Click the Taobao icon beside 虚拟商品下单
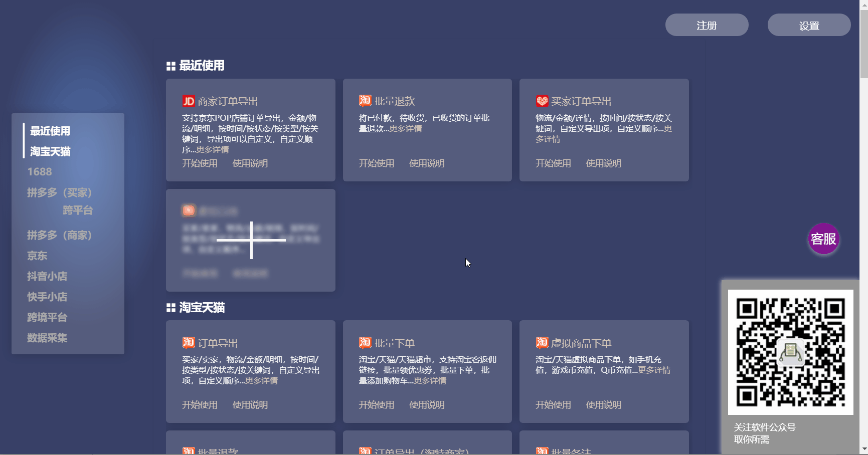 542,343
